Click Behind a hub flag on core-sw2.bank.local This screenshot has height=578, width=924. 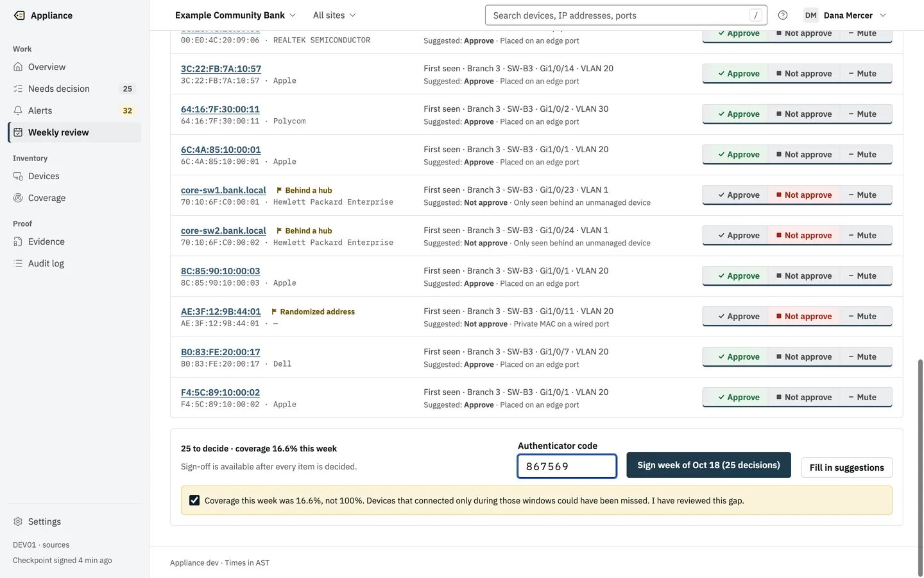point(304,231)
